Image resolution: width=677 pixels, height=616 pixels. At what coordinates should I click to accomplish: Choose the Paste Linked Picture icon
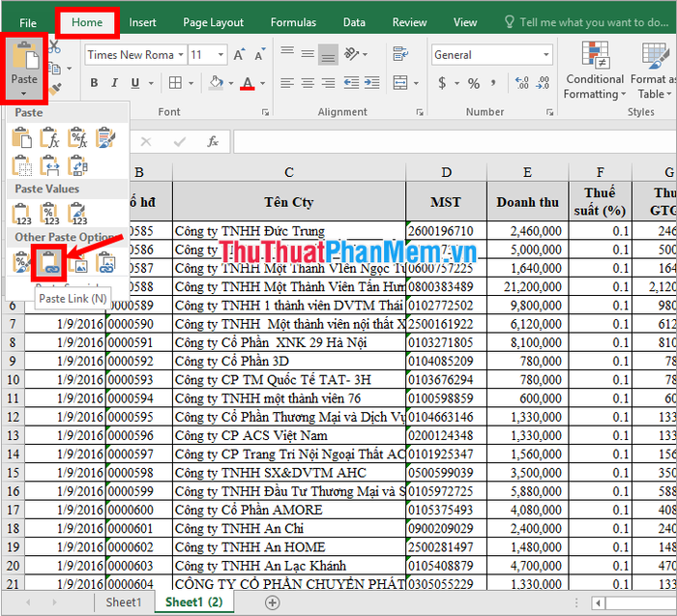[x=105, y=262]
